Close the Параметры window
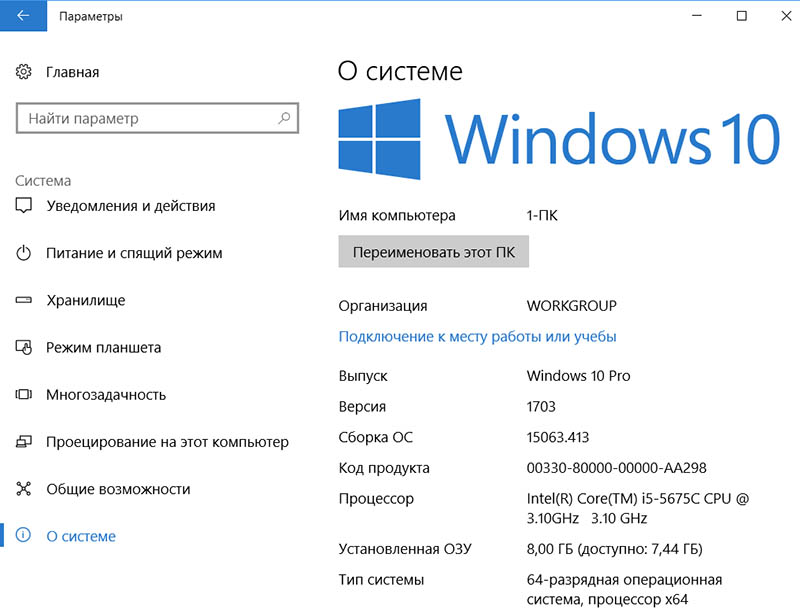Image resolution: width=800 pixels, height=609 pixels. (x=786, y=16)
